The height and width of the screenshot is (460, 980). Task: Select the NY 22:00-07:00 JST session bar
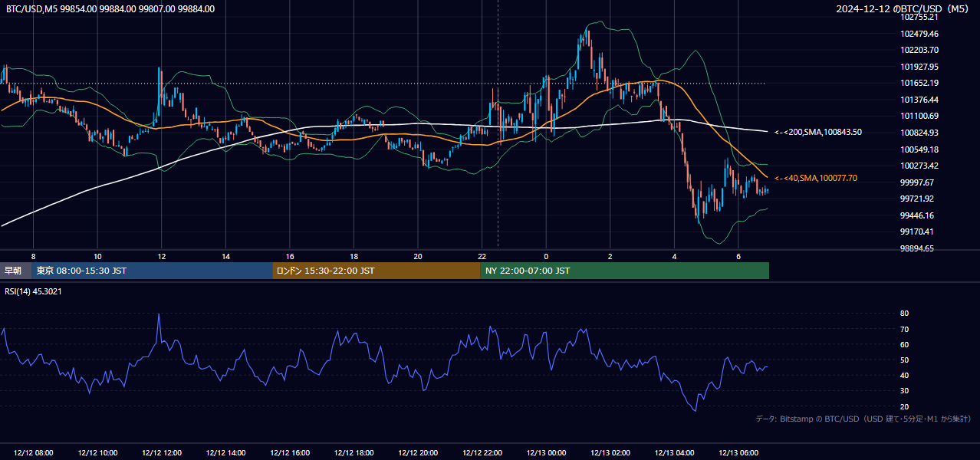point(625,271)
